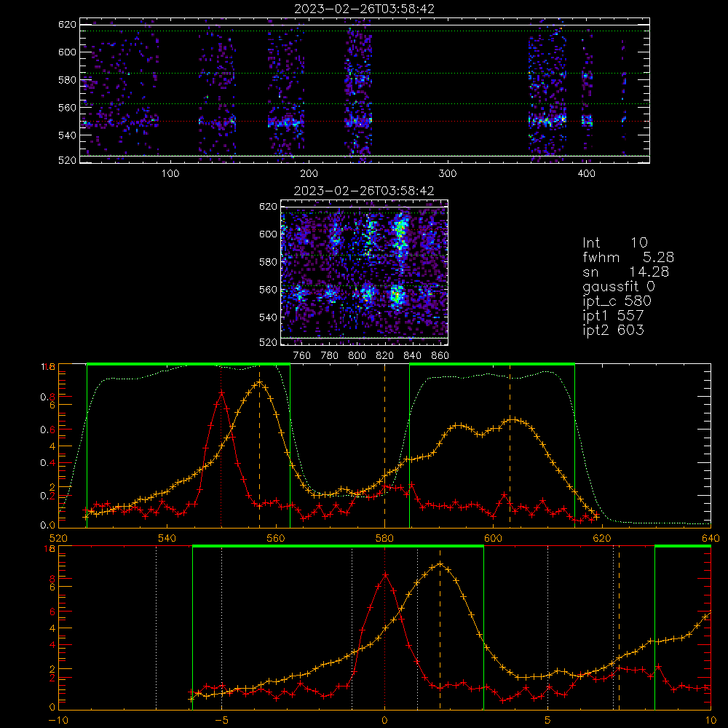Select the 'ipt_c 580' parameter

tap(617, 301)
